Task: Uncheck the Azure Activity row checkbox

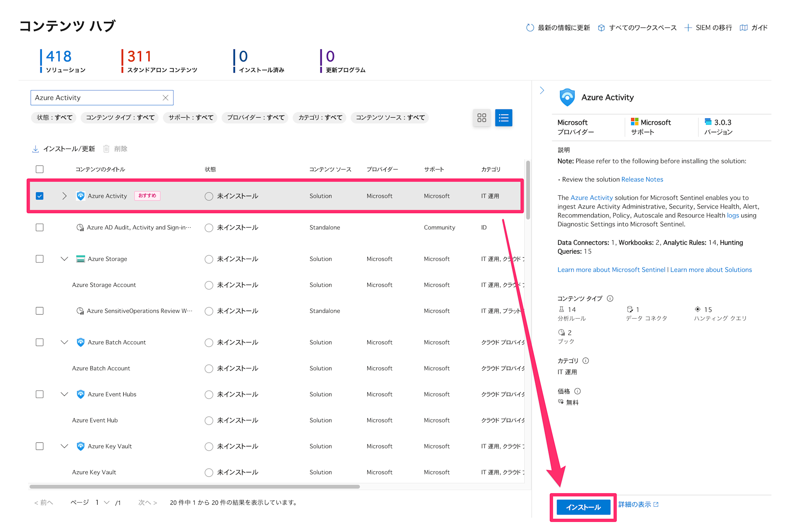Action: (x=39, y=196)
